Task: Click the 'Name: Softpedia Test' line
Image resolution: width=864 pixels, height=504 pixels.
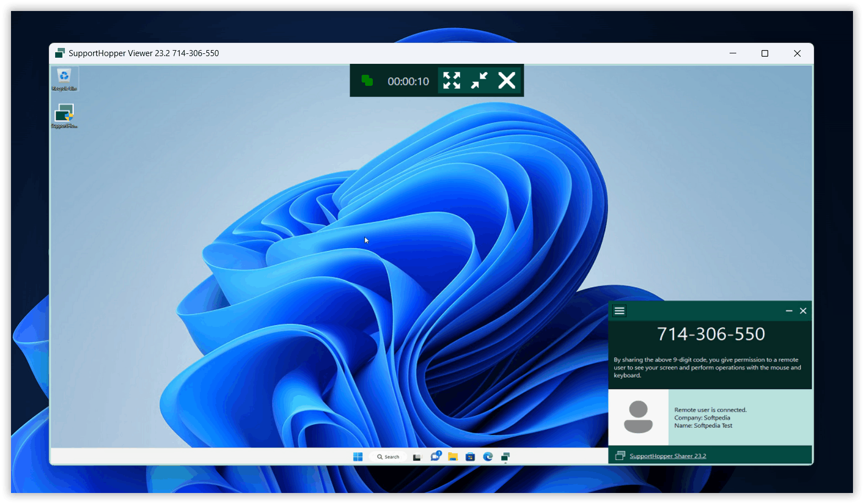Action: point(703,425)
